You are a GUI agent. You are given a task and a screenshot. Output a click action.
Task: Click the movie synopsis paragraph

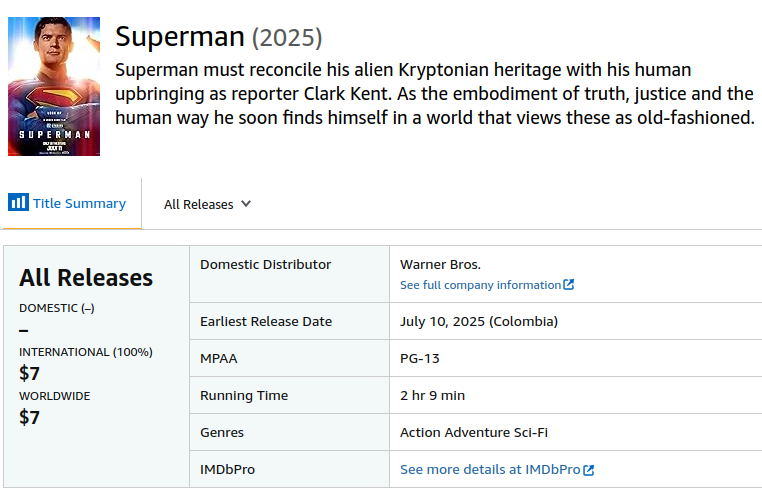pos(434,94)
